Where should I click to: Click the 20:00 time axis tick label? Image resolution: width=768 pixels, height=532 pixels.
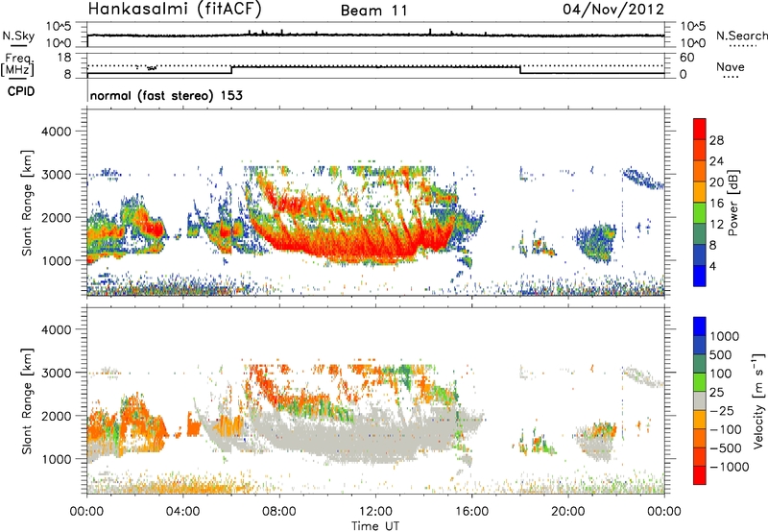(567, 512)
